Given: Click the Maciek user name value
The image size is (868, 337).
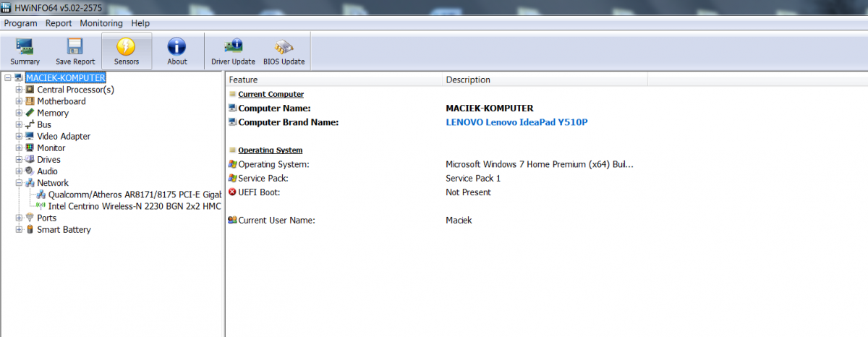Looking at the screenshot, I should click(x=459, y=220).
